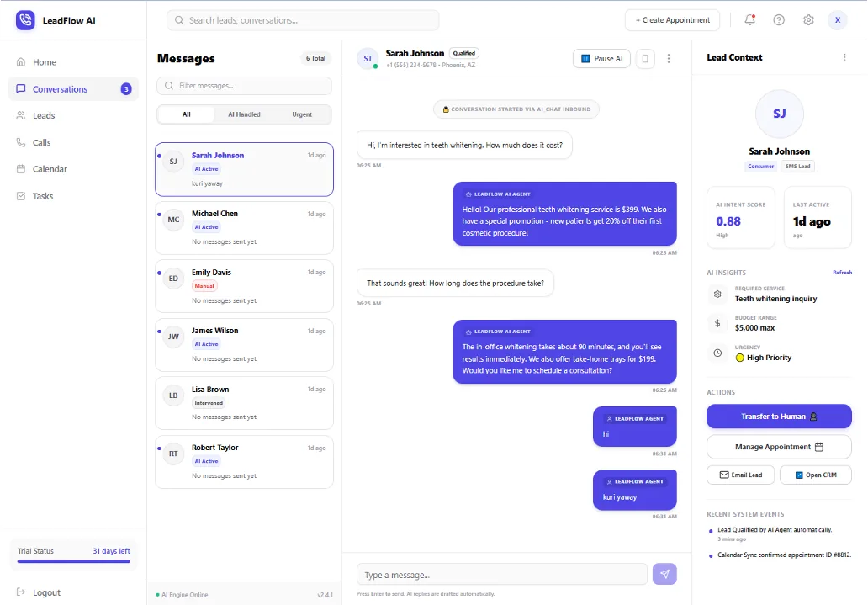Click large SJ avatar in Lead Context
This screenshot has width=868, height=605.
click(779, 114)
